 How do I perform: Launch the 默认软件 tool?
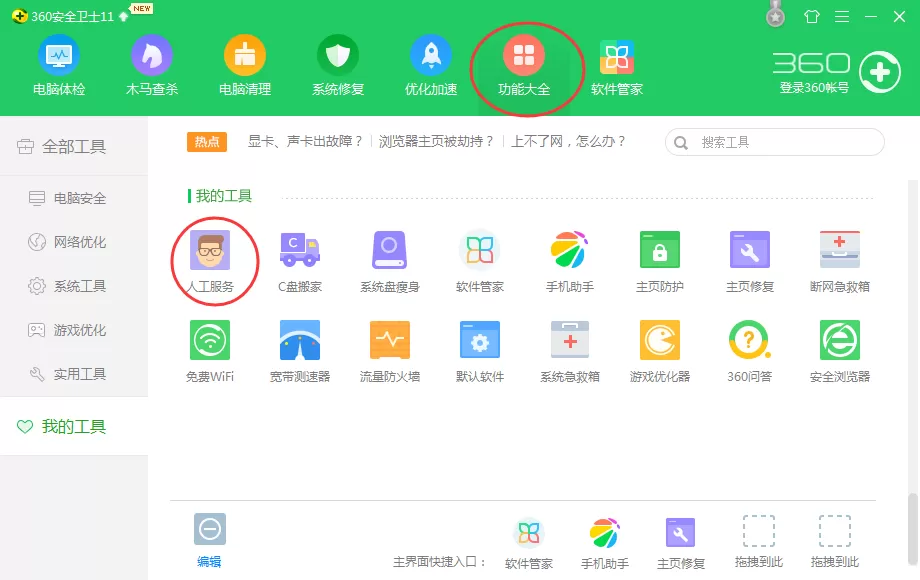(480, 351)
